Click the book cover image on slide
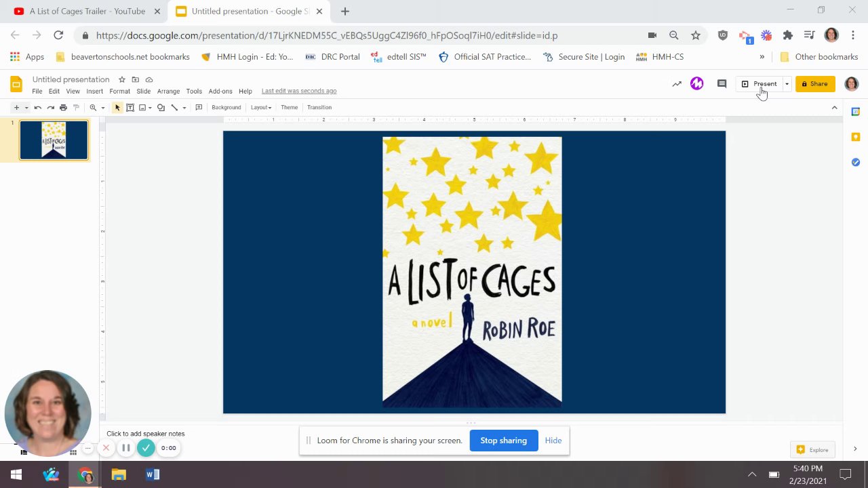This screenshot has width=868, height=488. coord(472,272)
